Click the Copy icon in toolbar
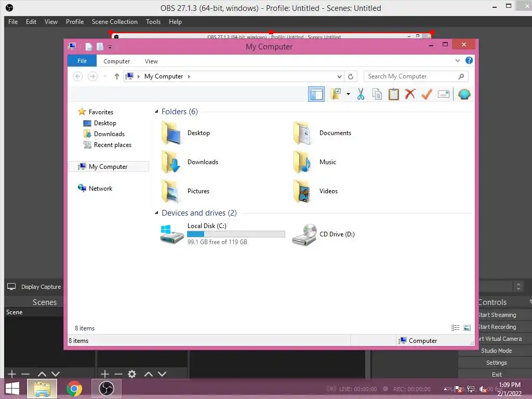The width and height of the screenshot is (532, 399). 377,94
